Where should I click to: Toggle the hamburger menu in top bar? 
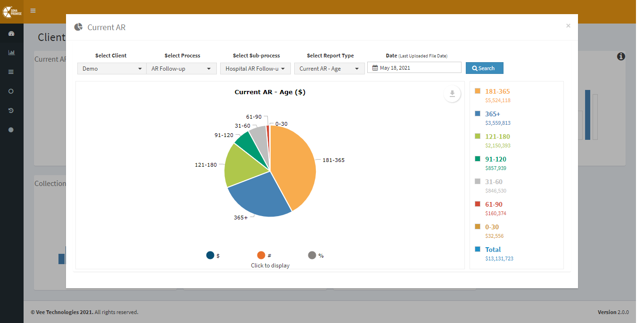click(x=33, y=10)
